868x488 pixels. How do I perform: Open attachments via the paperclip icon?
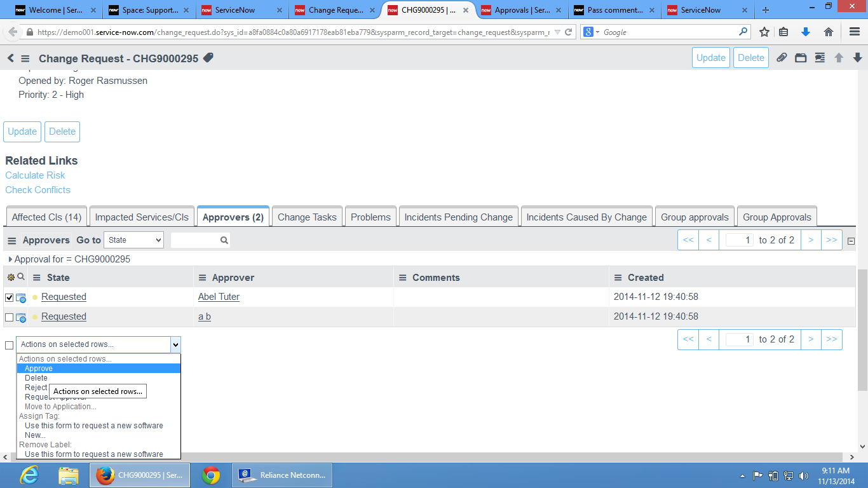click(782, 58)
